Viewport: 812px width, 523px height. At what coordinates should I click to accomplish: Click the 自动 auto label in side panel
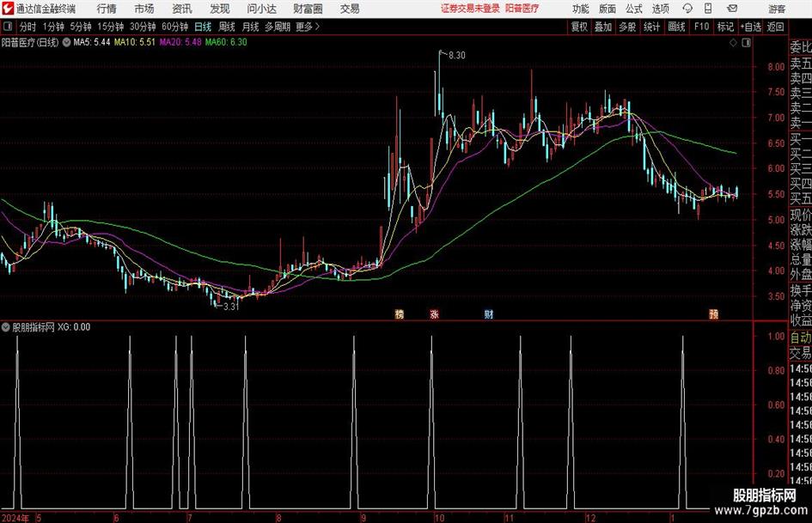coord(801,338)
